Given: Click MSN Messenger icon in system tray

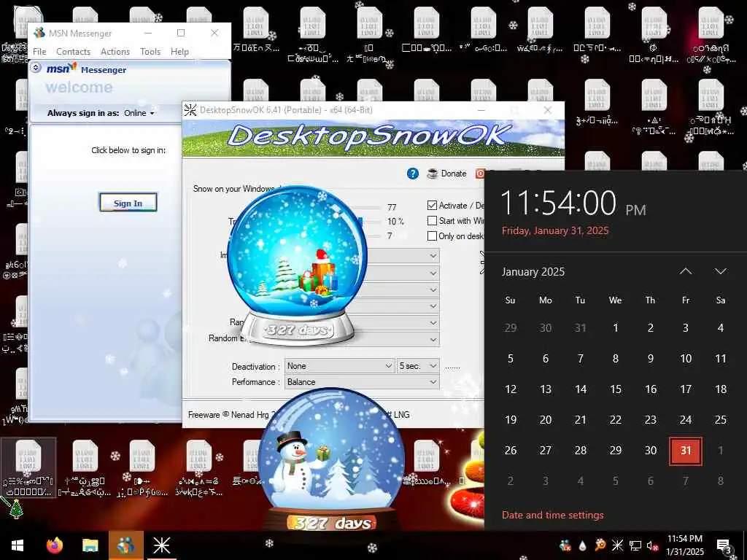Looking at the screenshot, I should (x=565, y=545).
